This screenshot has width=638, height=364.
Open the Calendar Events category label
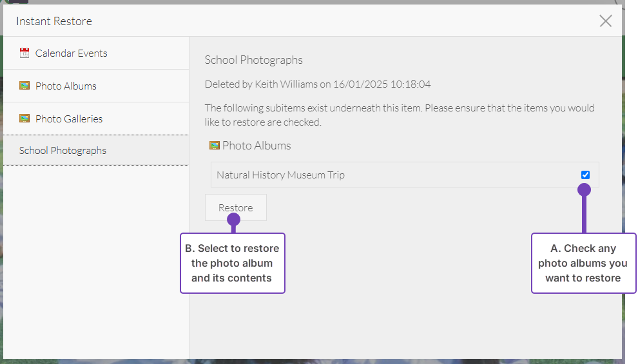71,53
